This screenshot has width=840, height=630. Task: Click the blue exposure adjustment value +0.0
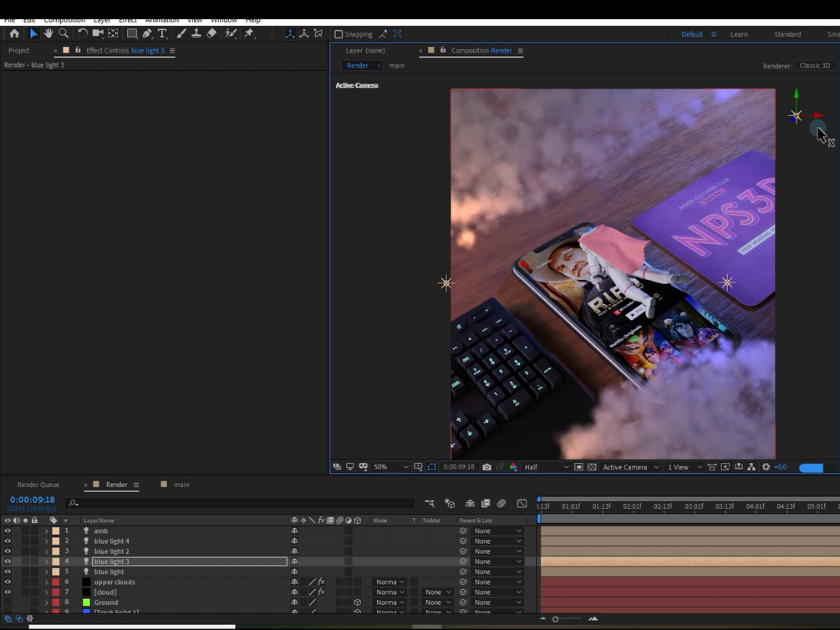780,467
